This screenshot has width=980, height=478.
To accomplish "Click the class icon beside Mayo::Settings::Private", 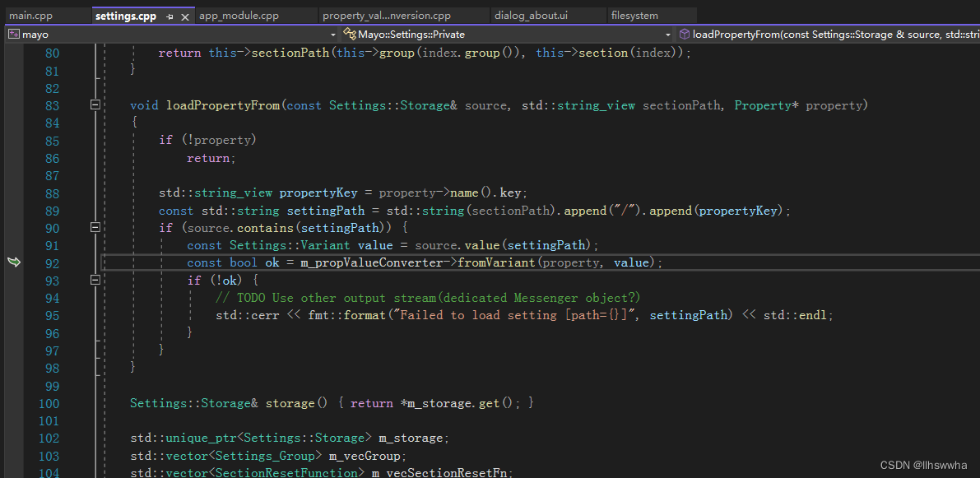I will click(349, 34).
